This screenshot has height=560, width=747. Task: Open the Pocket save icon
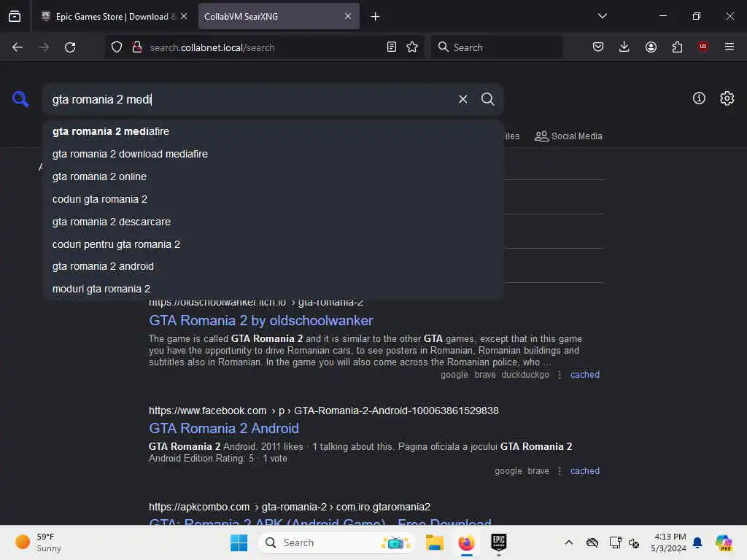click(598, 47)
